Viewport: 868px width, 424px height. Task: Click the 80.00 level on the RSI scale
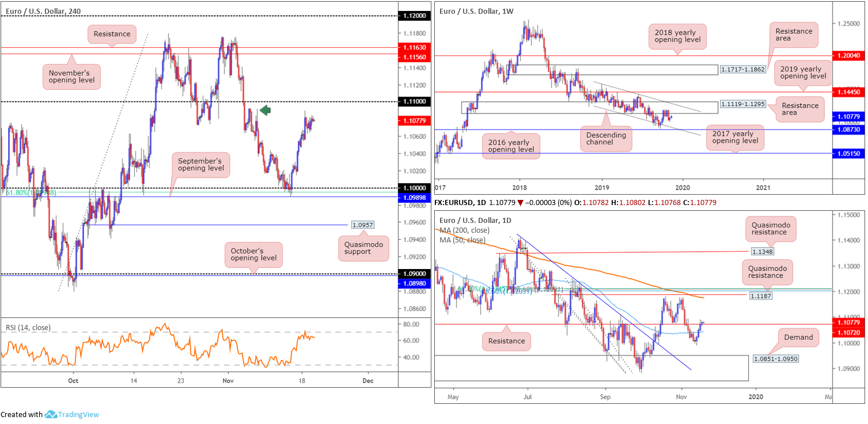click(x=411, y=324)
